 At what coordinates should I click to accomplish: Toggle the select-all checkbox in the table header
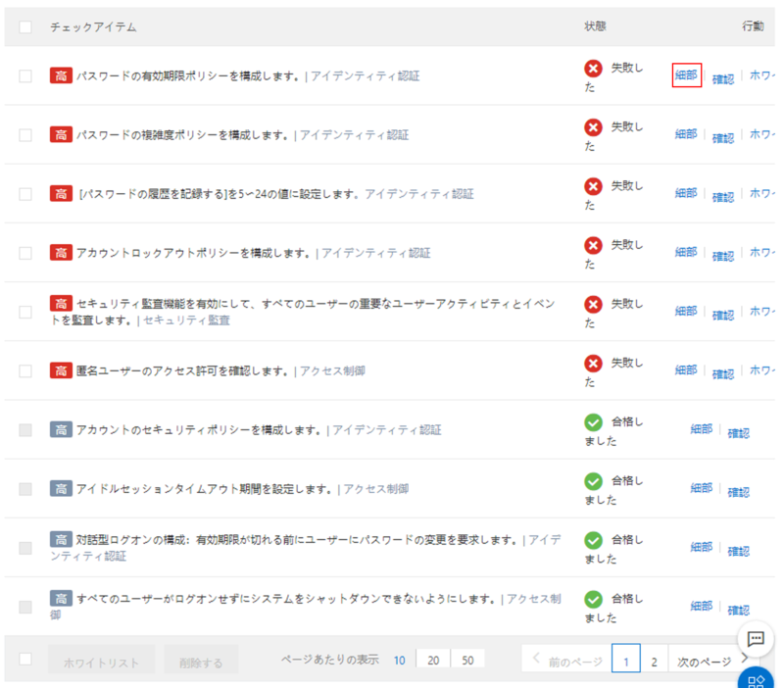point(25,27)
